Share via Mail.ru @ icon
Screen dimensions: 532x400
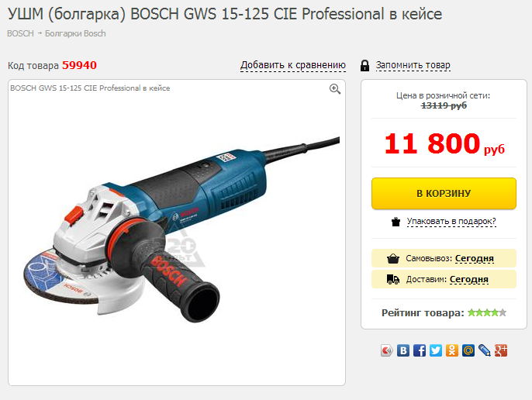pos(468,350)
